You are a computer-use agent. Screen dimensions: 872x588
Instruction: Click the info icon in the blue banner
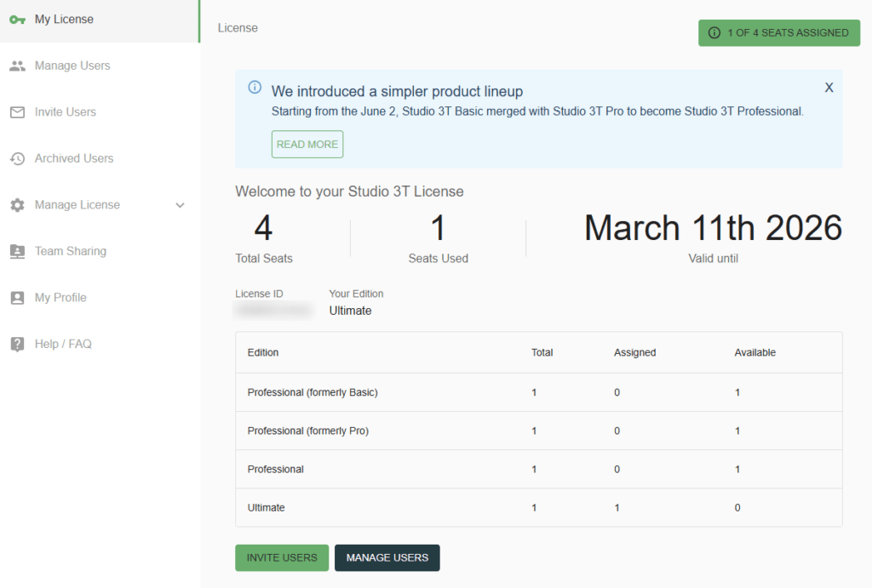pyautogui.click(x=255, y=88)
